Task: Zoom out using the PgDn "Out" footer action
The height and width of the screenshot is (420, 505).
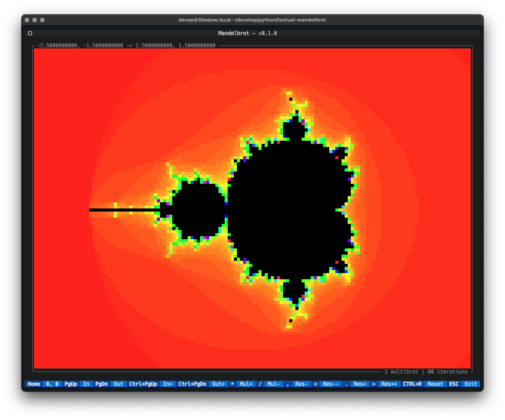Action: tap(118, 384)
